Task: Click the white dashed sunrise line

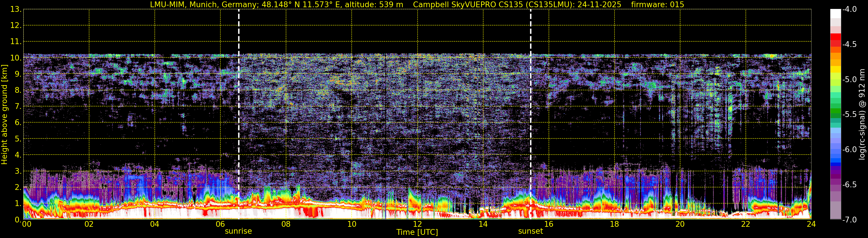Action: 239,115
